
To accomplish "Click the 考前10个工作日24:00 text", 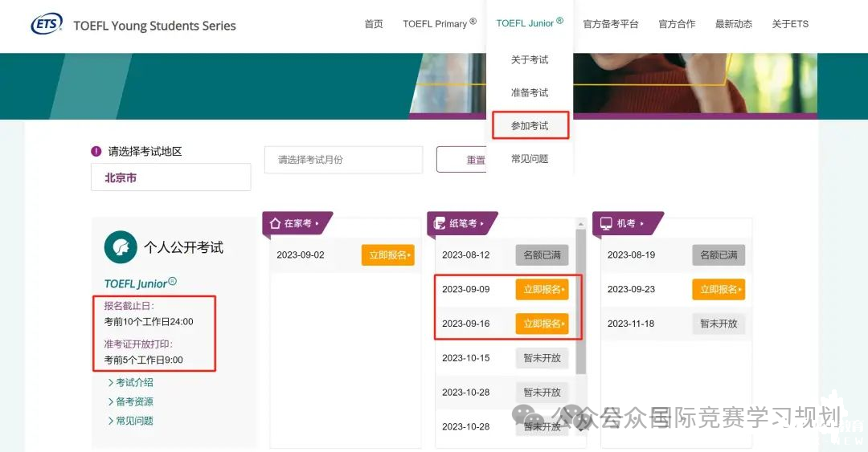I will pyautogui.click(x=149, y=321).
